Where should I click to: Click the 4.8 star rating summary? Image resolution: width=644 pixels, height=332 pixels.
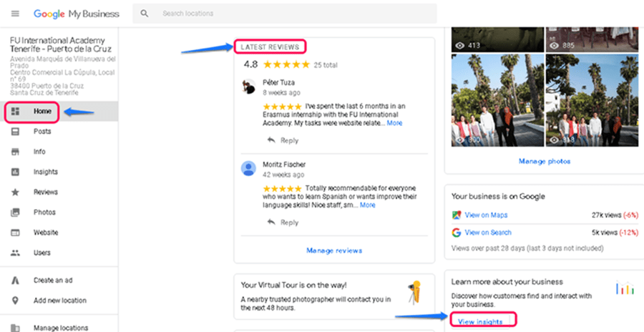tap(277, 64)
